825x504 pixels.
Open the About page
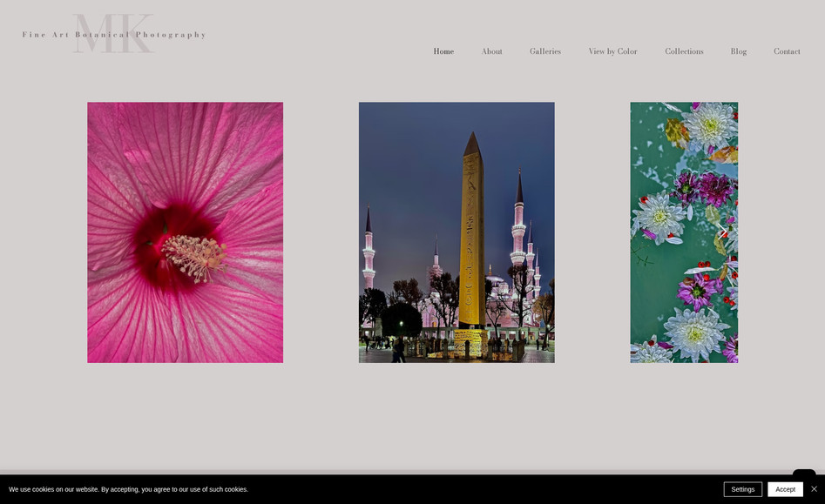click(491, 51)
